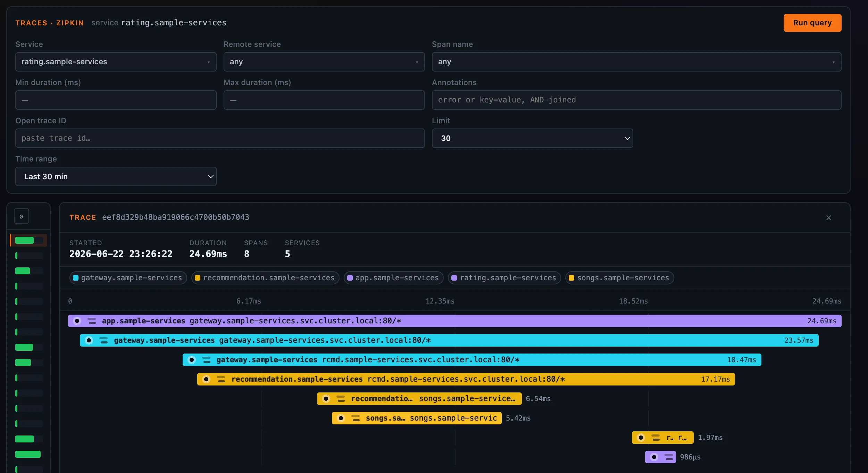Click the dot icon on the 23.57ms span
This screenshot has width=868, height=473.
[89, 340]
